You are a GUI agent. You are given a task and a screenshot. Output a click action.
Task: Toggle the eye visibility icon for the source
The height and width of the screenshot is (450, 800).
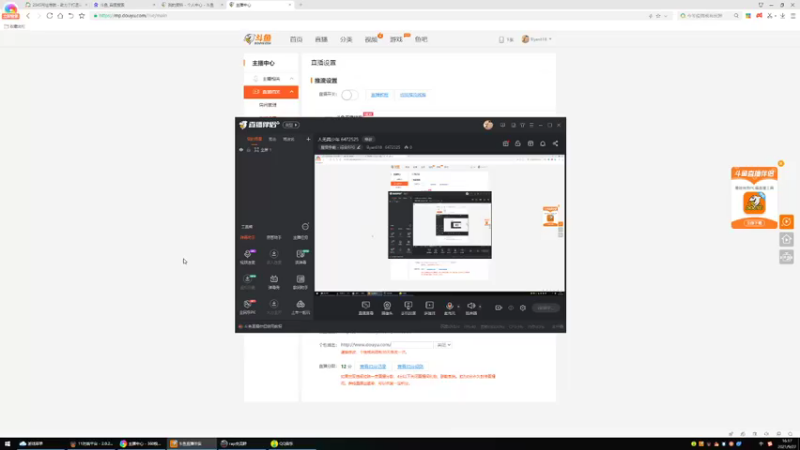(x=241, y=150)
